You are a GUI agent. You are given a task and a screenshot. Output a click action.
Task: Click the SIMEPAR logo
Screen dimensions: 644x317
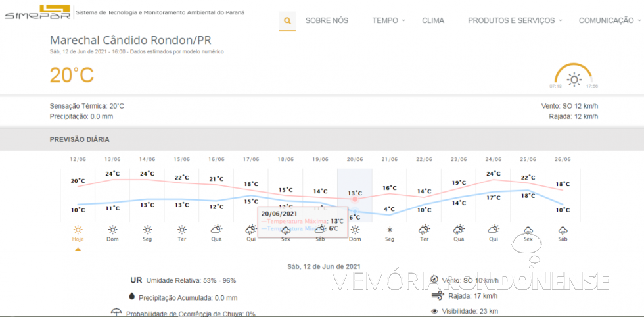[38, 12]
